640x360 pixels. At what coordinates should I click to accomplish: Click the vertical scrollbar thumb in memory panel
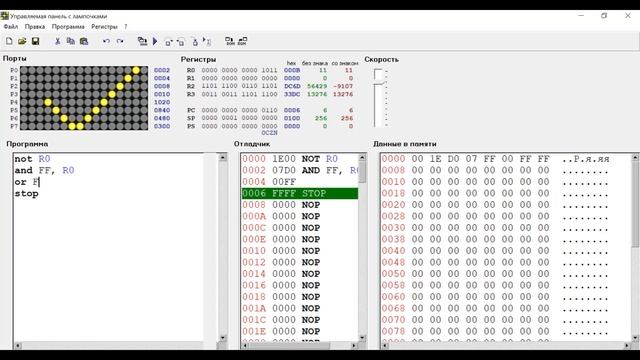point(635,204)
